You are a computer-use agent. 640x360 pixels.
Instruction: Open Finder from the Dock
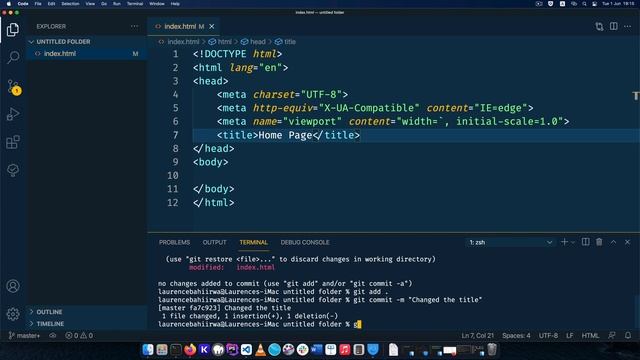(x=148, y=350)
